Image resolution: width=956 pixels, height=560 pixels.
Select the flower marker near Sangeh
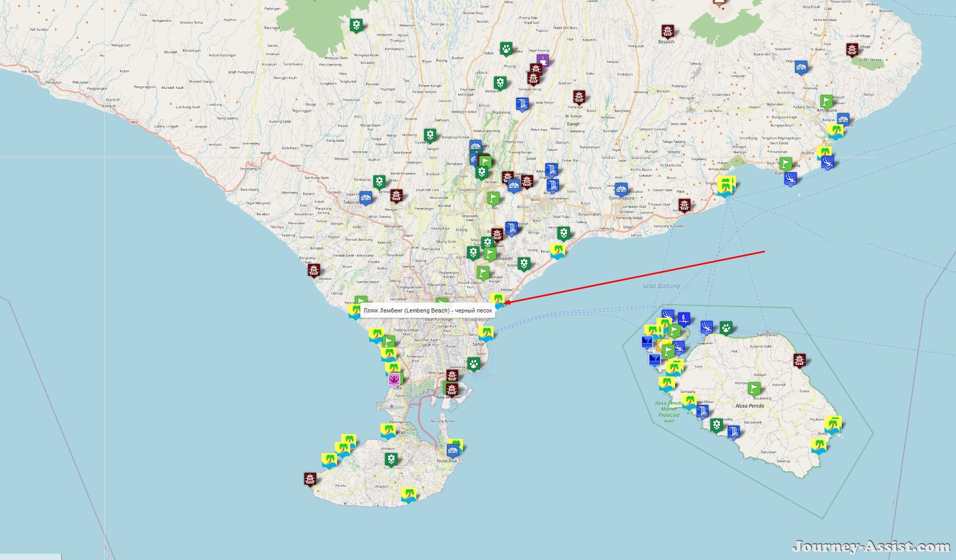431,135
